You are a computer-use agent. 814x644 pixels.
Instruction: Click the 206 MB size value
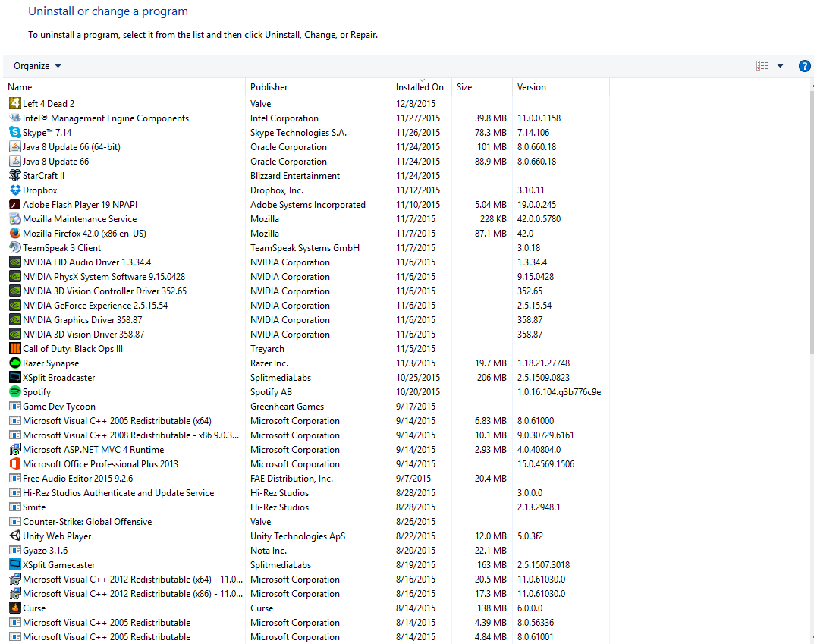click(x=492, y=377)
